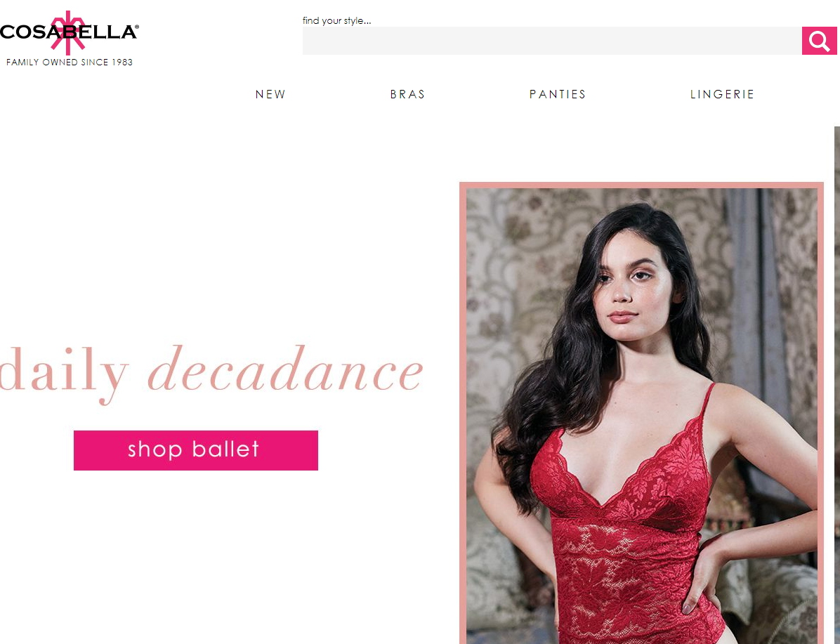Open the LINGERIE menu item
Image resolution: width=840 pixels, height=644 pixels.
pos(722,94)
